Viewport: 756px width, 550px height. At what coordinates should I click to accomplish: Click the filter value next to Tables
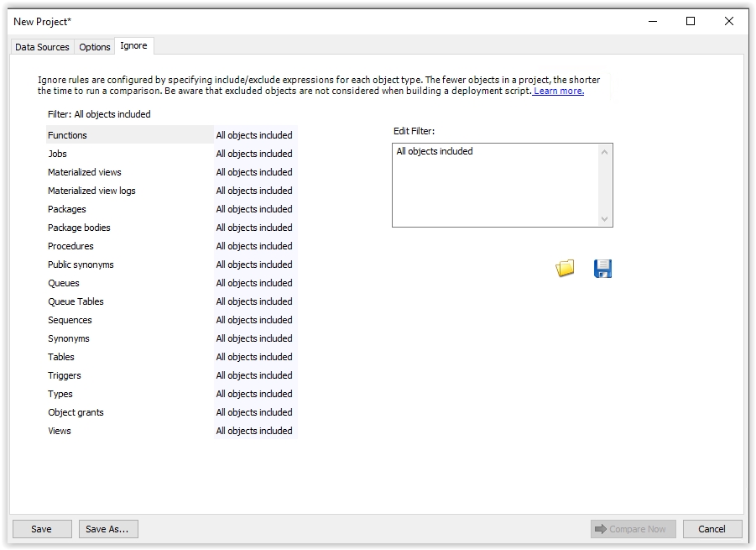[254, 357]
